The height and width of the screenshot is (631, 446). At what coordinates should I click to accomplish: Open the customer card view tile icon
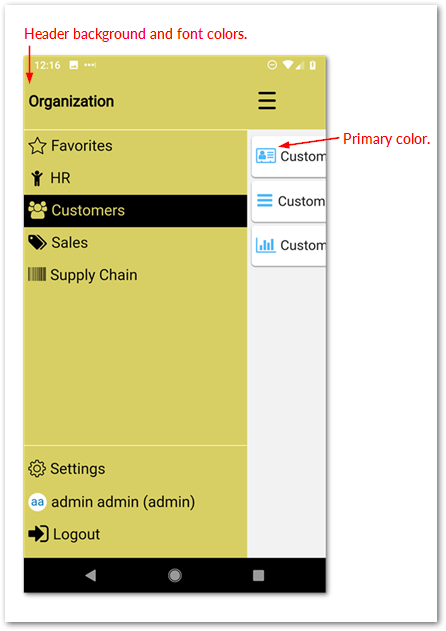coord(266,155)
